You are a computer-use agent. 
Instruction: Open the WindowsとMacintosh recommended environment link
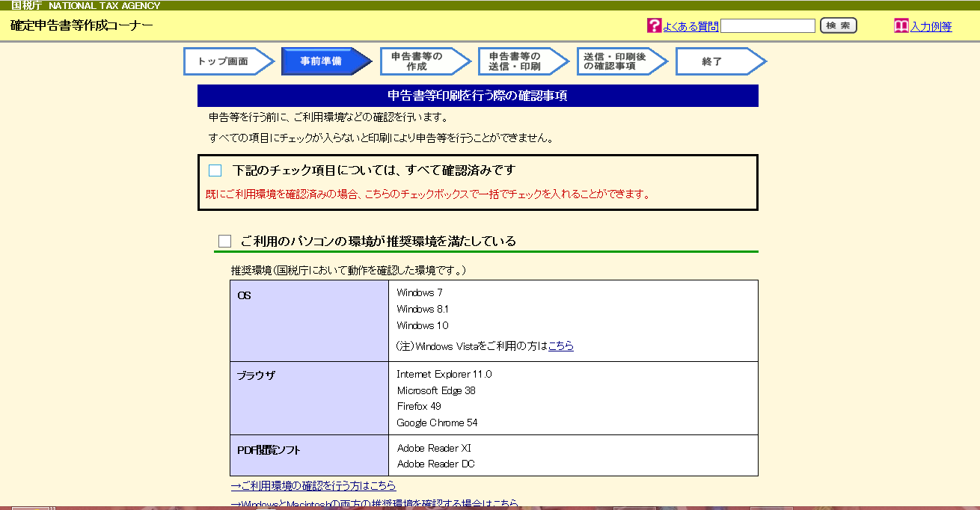click(374, 503)
